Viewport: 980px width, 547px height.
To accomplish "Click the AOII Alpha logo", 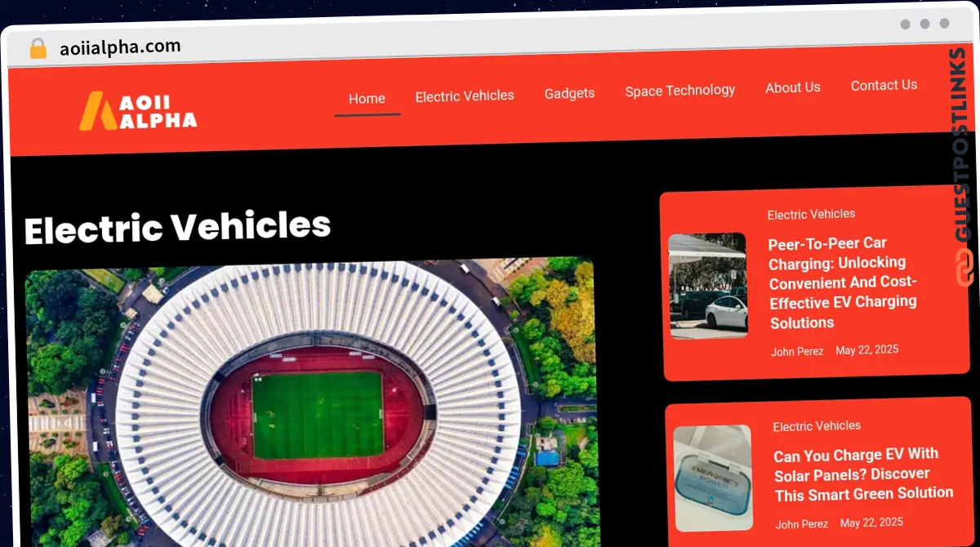I will pyautogui.click(x=137, y=111).
